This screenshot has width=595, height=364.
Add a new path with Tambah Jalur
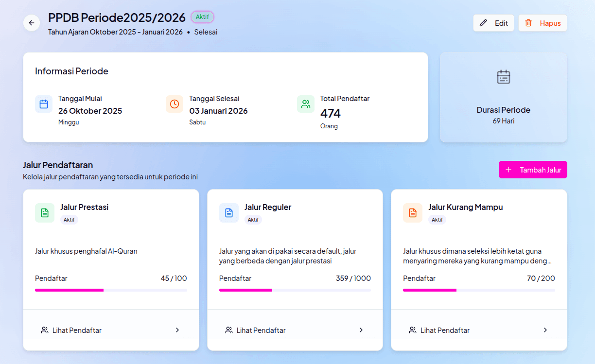click(533, 170)
